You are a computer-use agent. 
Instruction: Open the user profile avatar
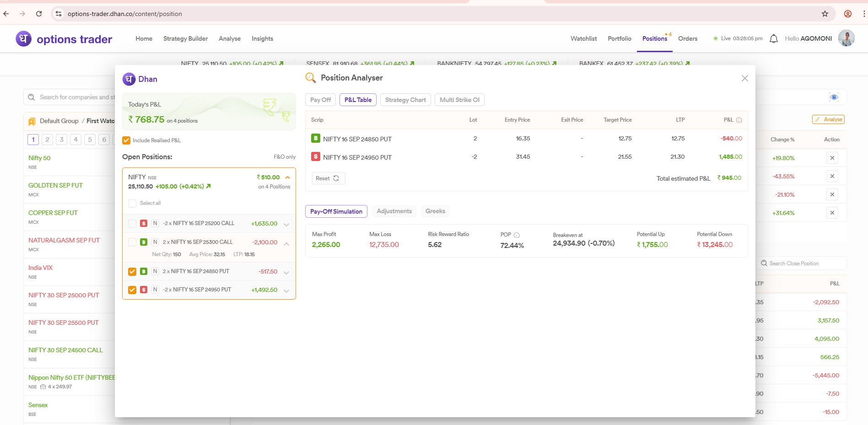(846, 38)
